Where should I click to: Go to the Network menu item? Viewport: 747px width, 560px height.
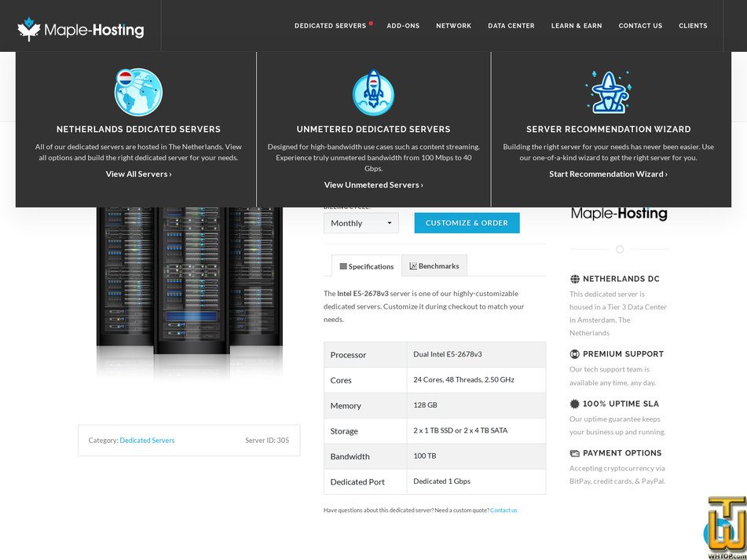tap(453, 26)
